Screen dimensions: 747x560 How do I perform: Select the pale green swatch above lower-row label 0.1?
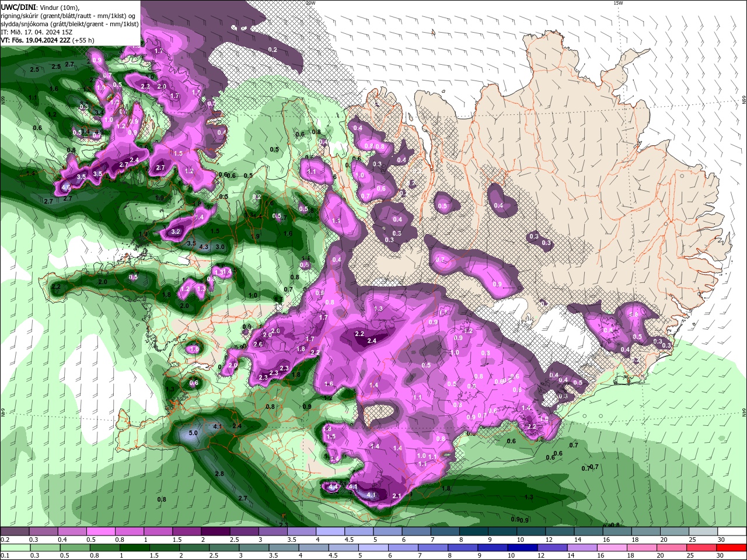(15, 548)
